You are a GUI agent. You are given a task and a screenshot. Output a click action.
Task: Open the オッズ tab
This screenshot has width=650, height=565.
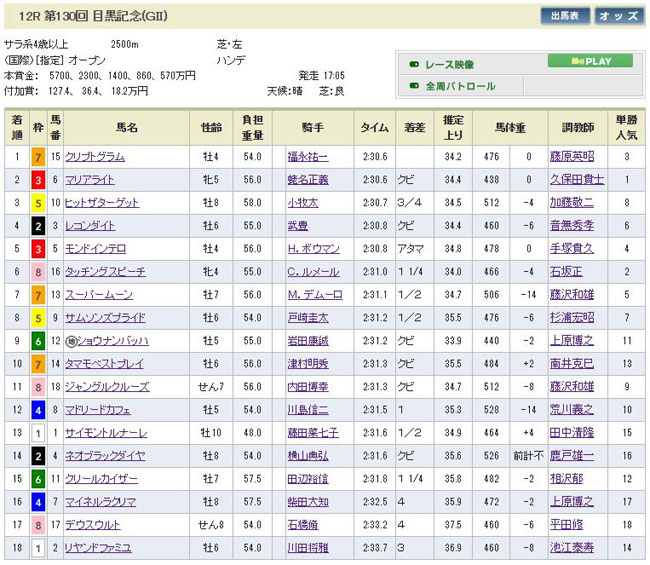(619, 16)
